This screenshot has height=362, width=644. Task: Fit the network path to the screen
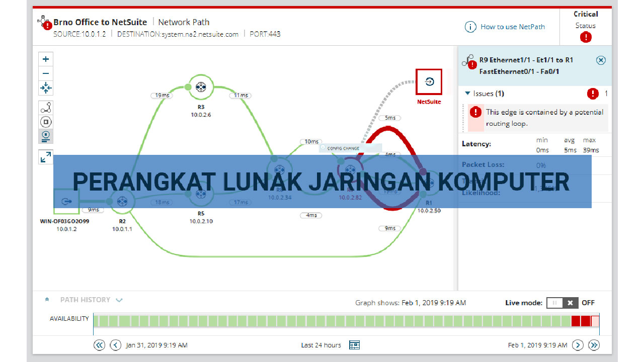[45, 88]
